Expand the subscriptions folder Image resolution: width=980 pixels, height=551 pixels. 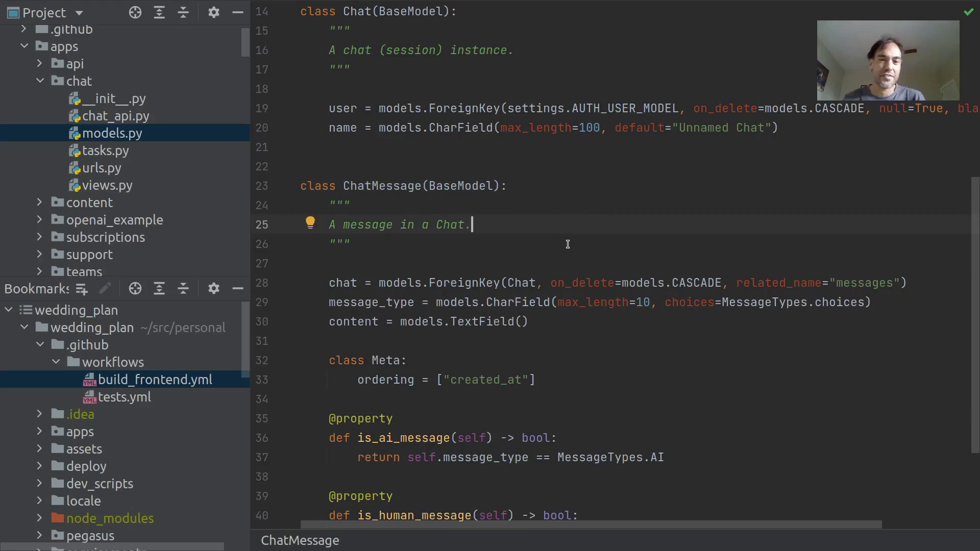[x=39, y=237]
